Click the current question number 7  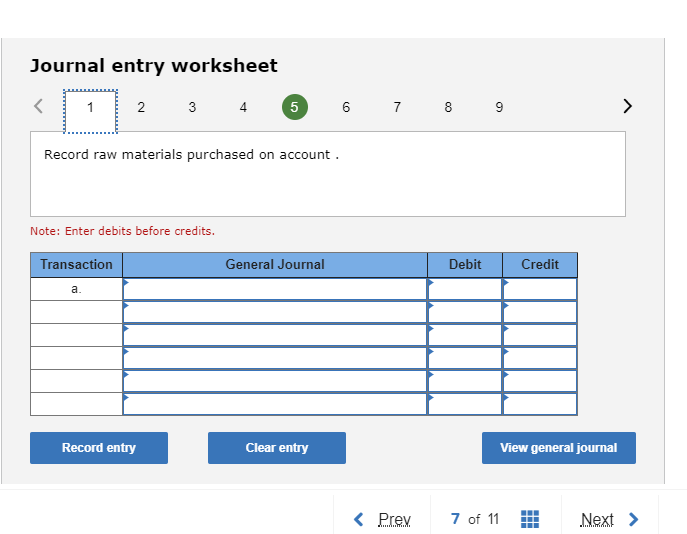click(x=455, y=519)
